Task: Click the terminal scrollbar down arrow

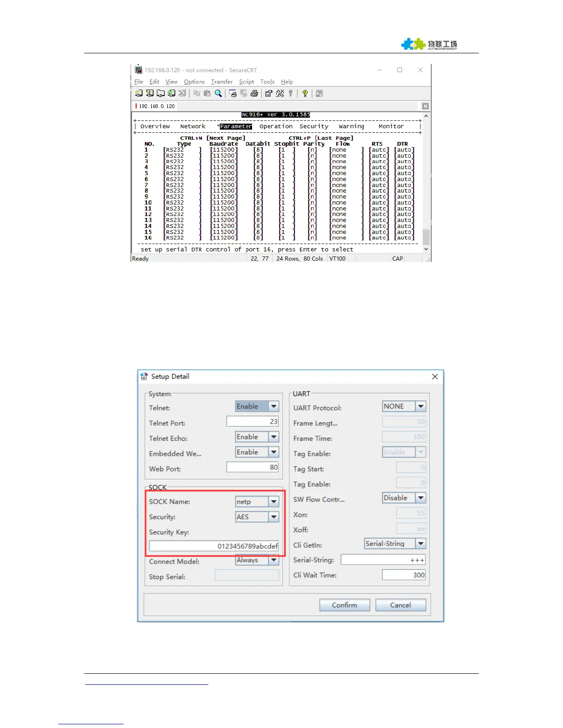Action: (426, 249)
